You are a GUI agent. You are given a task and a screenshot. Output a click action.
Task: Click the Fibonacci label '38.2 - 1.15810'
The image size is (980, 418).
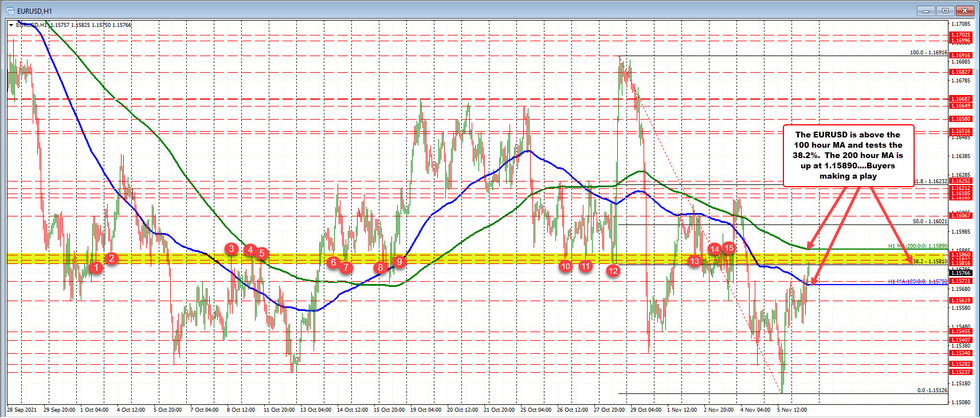[x=930, y=262]
